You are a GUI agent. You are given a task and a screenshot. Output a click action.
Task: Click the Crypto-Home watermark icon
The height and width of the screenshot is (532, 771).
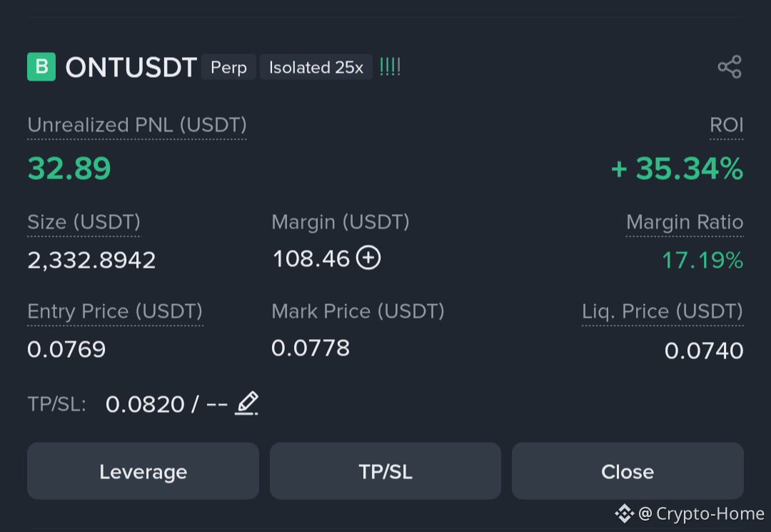pos(624,513)
